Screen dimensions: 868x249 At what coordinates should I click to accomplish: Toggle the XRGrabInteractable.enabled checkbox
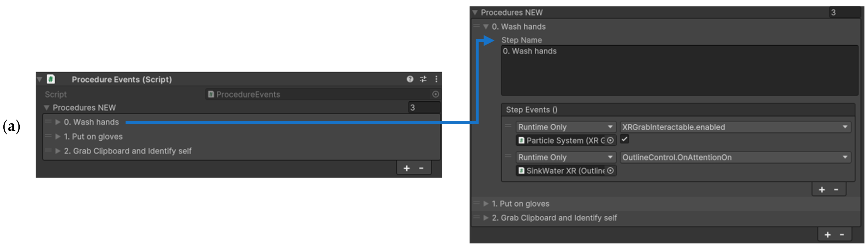(x=624, y=139)
